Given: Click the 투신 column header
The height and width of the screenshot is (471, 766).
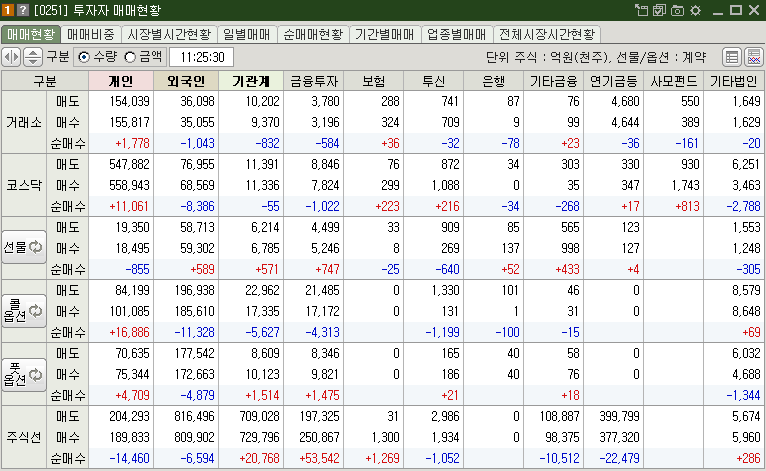Looking at the screenshot, I should coord(434,81).
